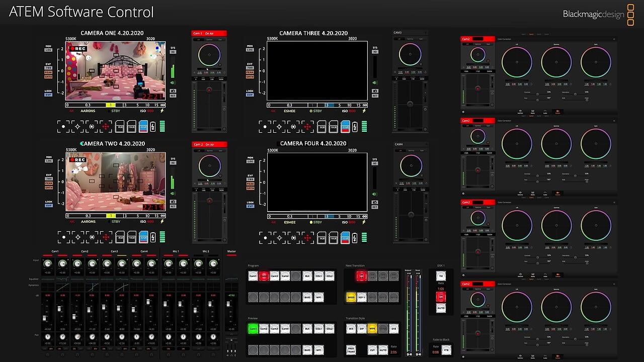Toggle the DSK 1 TIE button
Image resolution: width=644 pixels, height=362 pixels.
pyautogui.click(x=441, y=276)
